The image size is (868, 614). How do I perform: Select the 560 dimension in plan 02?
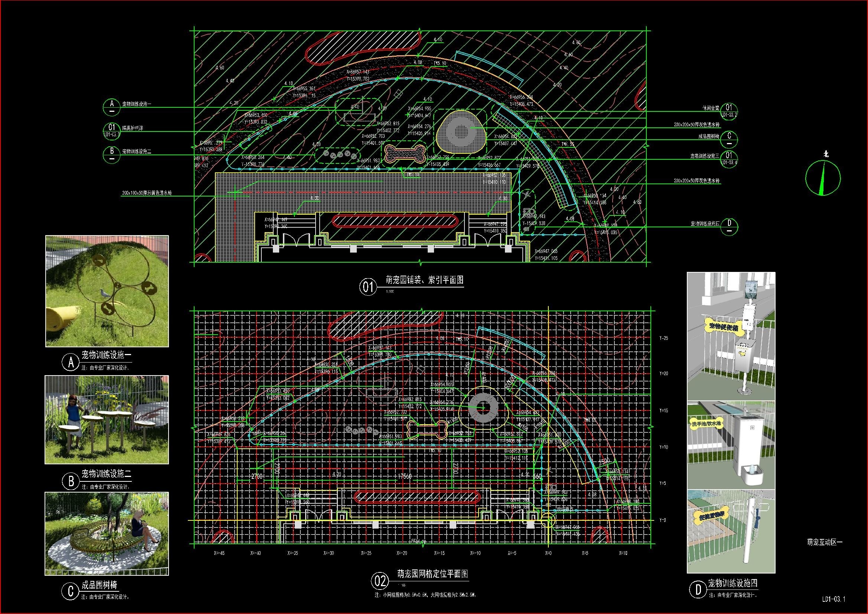[x=537, y=477]
